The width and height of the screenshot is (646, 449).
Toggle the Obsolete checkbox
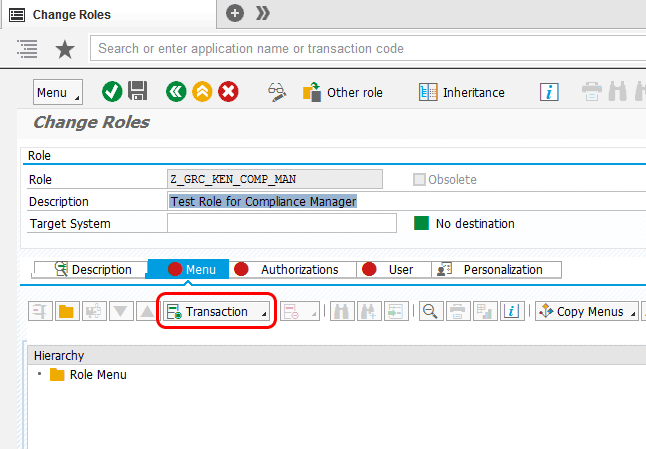(x=419, y=180)
